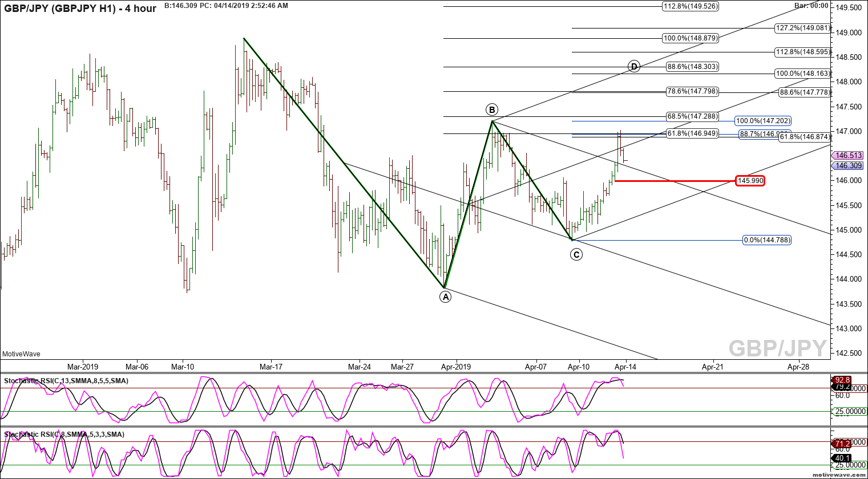The image size is (868, 479).
Task: Select the 61.8%(146.874) Fibonacci label
Action: point(805,137)
